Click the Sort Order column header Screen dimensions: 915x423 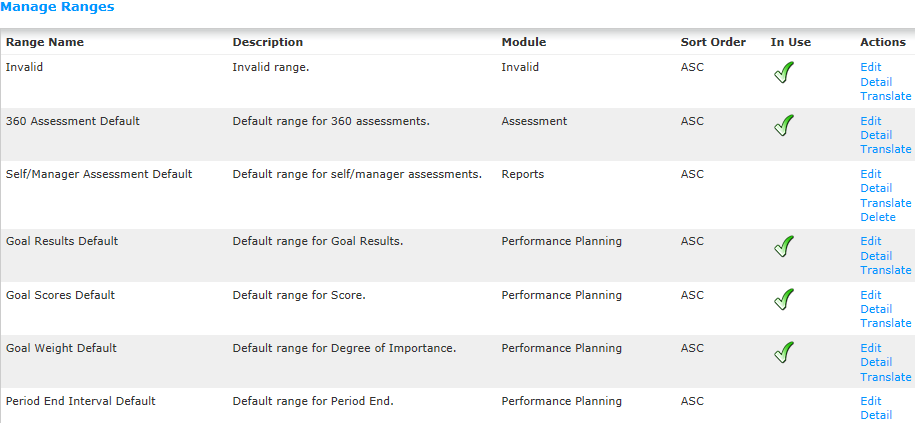(x=713, y=42)
